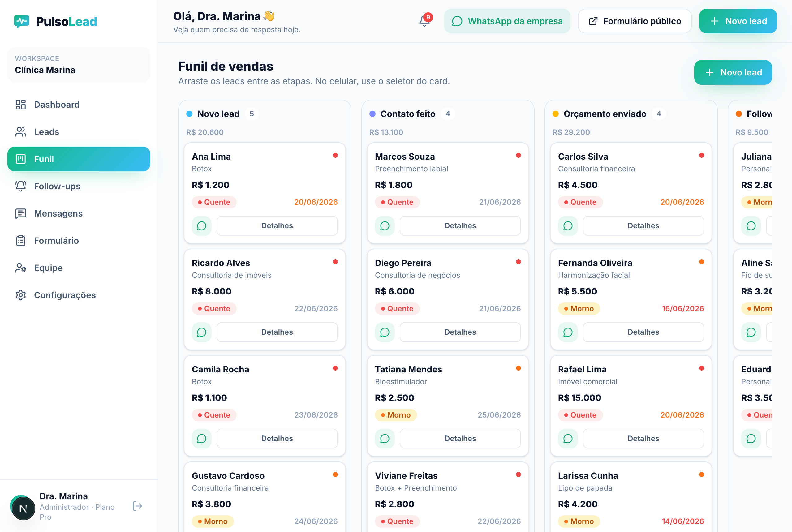The image size is (792, 532).
Task: Click Novo lead beside Funil de vendas
Action: 733,72
